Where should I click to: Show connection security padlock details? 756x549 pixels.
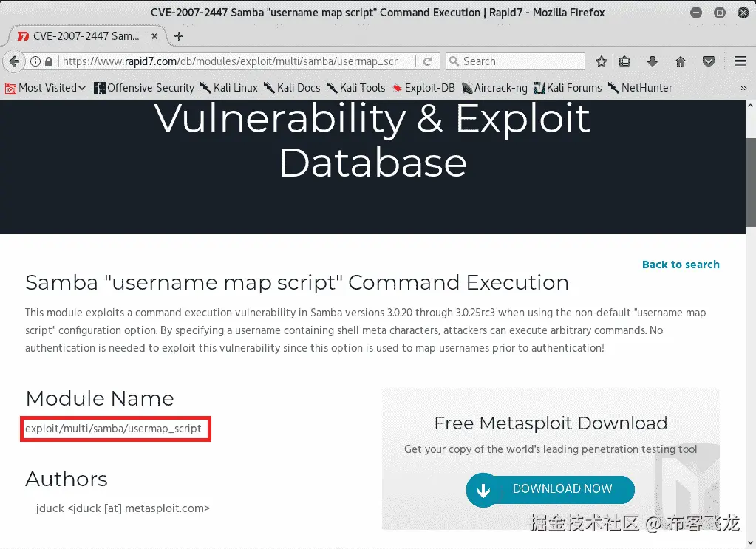tap(49, 61)
